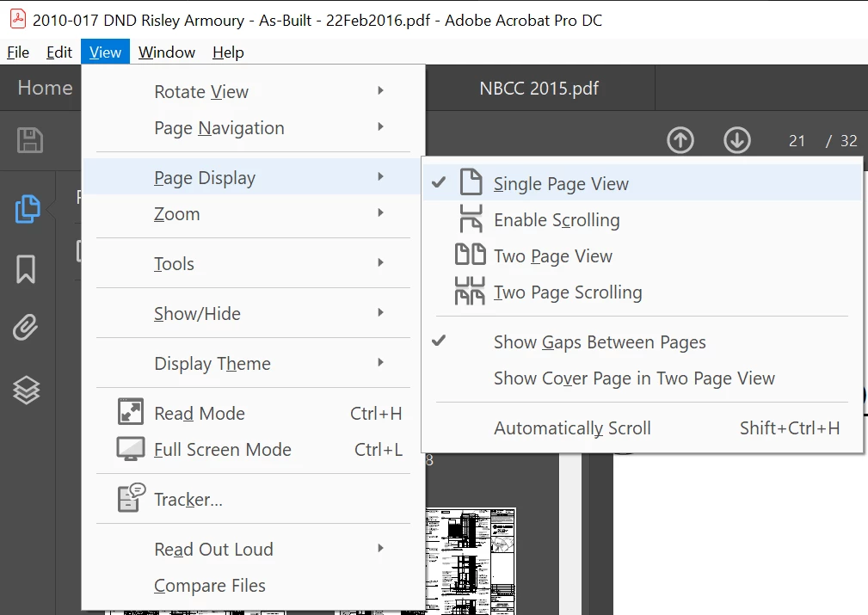Open the Bookmarks panel icon
The width and height of the screenshot is (868, 615).
pos(26,269)
